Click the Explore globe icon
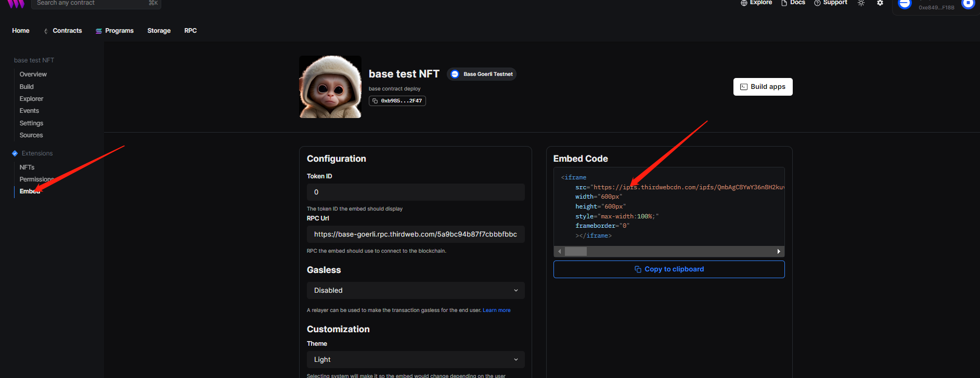The image size is (980, 378). click(x=744, y=3)
